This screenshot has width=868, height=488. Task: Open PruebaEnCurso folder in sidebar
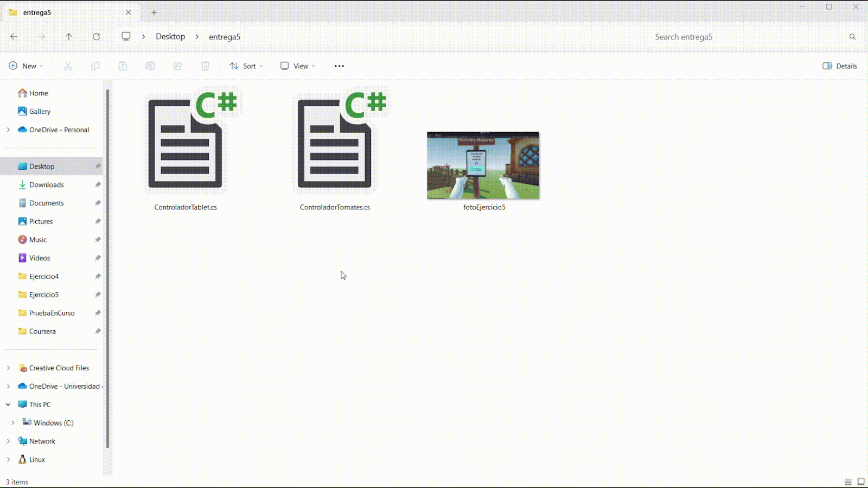click(x=52, y=313)
